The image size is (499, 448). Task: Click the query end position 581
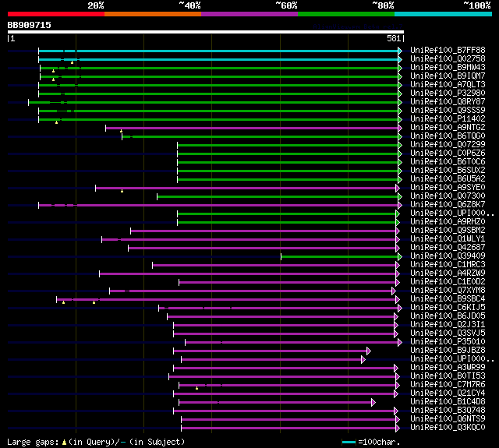click(x=394, y=38)
